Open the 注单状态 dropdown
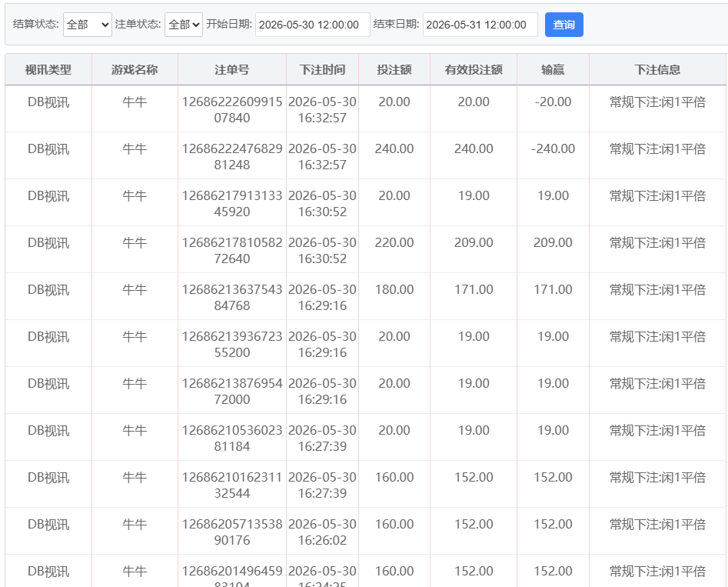Viewport: 728px width, 587px height. [184, 25]
